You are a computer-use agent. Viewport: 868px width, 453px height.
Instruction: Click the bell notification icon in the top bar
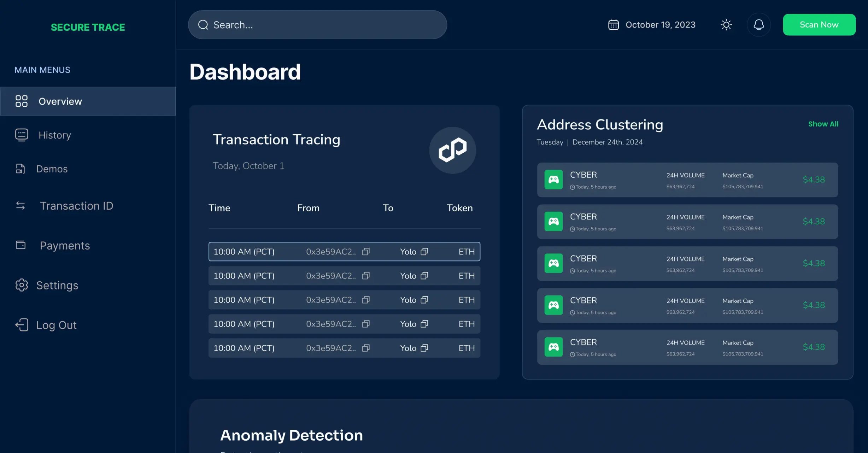(758, 24)
